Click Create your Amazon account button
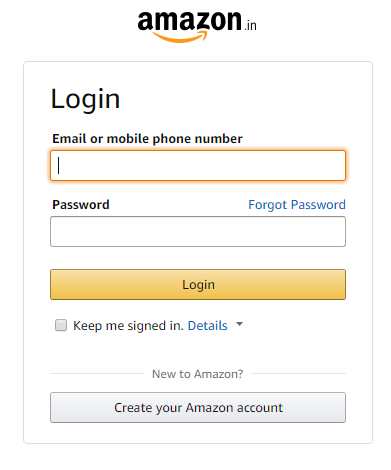 (198, 408)
